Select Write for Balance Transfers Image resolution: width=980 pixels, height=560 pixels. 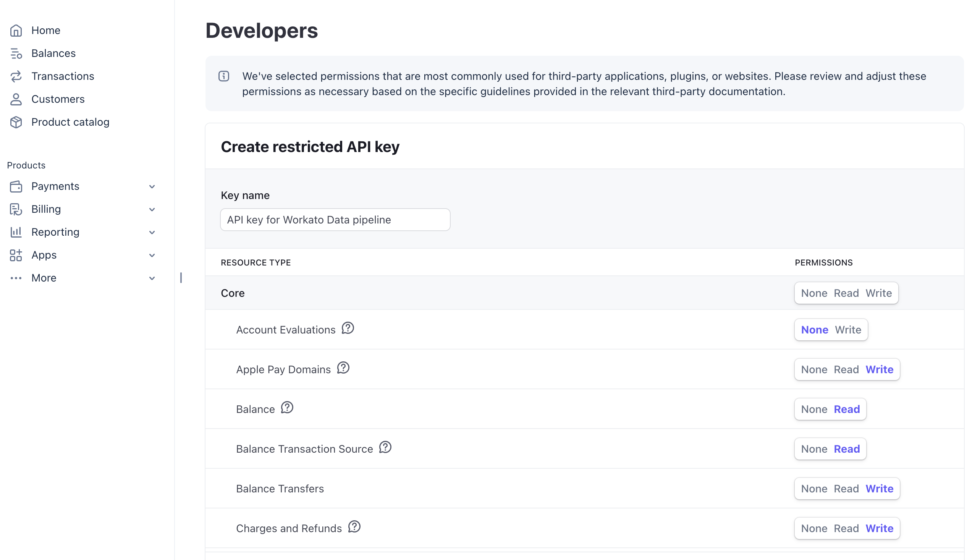(879, 489)
